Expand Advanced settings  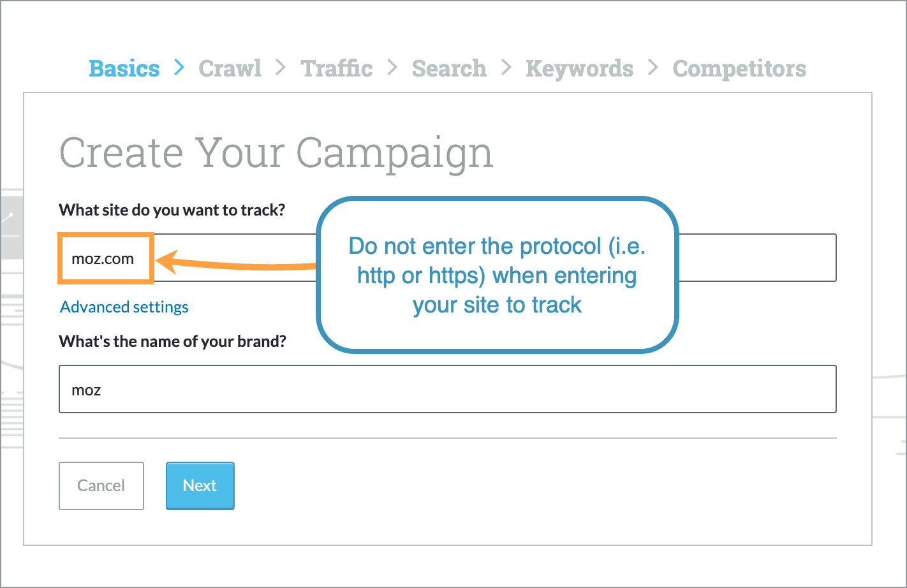click(124, 307)
